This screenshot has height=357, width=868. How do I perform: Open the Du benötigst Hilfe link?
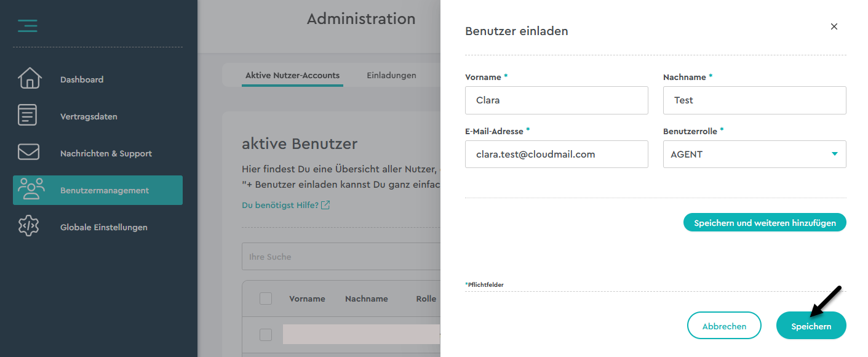281,205
